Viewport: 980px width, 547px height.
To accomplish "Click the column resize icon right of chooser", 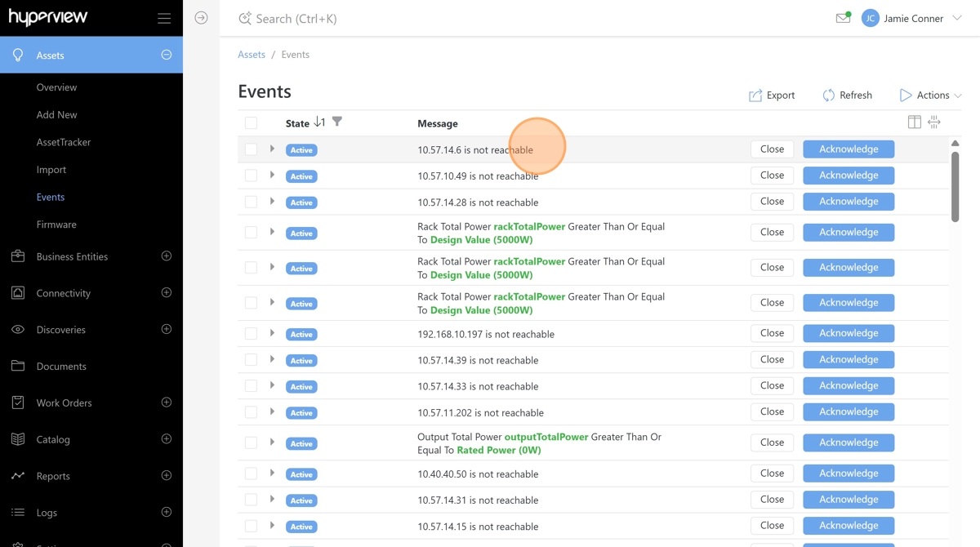I will pyautogui.click(x=934, y=122).
